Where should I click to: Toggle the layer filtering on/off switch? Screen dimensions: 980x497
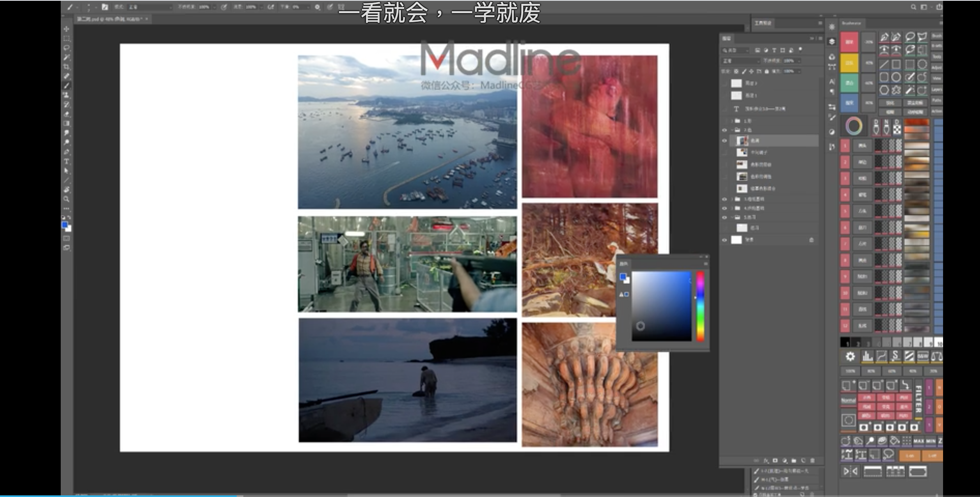(x=800, y=50)
